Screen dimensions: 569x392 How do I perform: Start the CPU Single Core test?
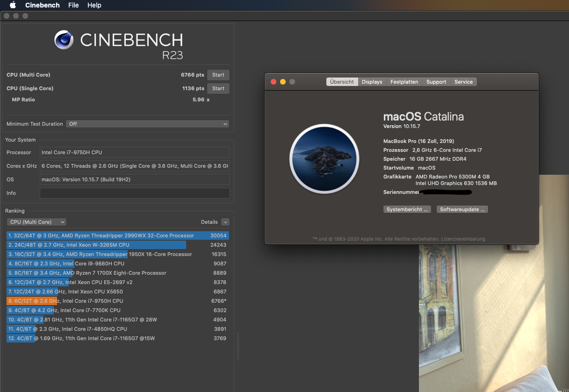(218, 88)
